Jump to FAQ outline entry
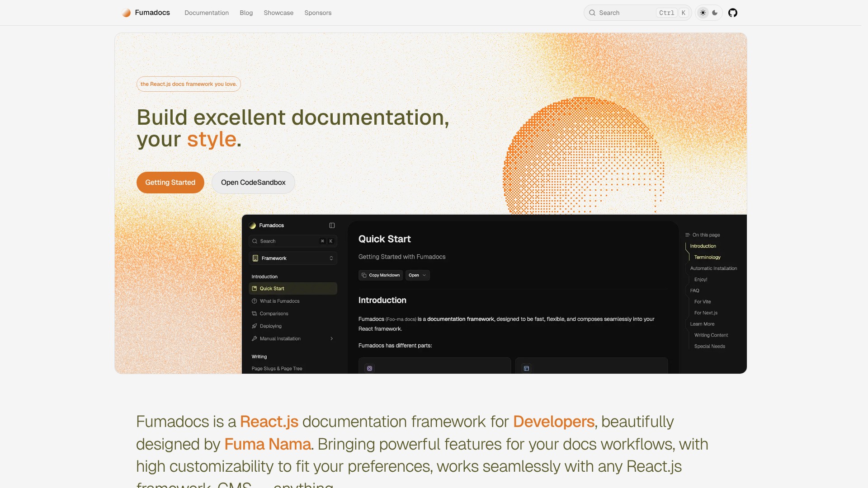Screen dimensions: 868x488 [x=695, y=291]
